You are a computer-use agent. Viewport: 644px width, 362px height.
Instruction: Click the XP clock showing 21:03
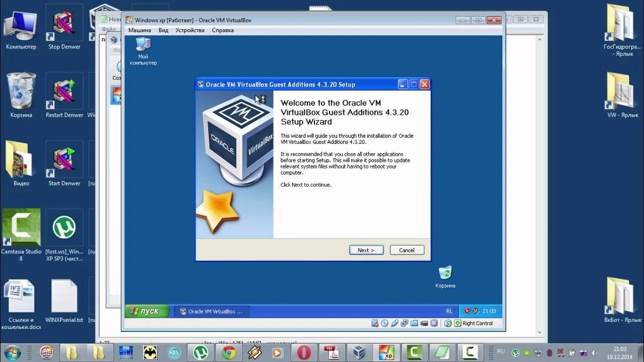point(489,311)
